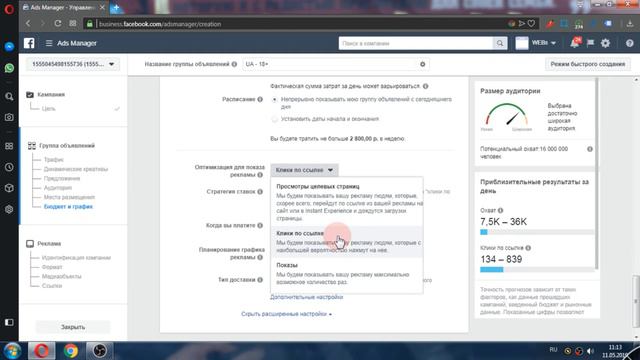
Task: Click the volume icon in system tray
Action: coord(590,351)
